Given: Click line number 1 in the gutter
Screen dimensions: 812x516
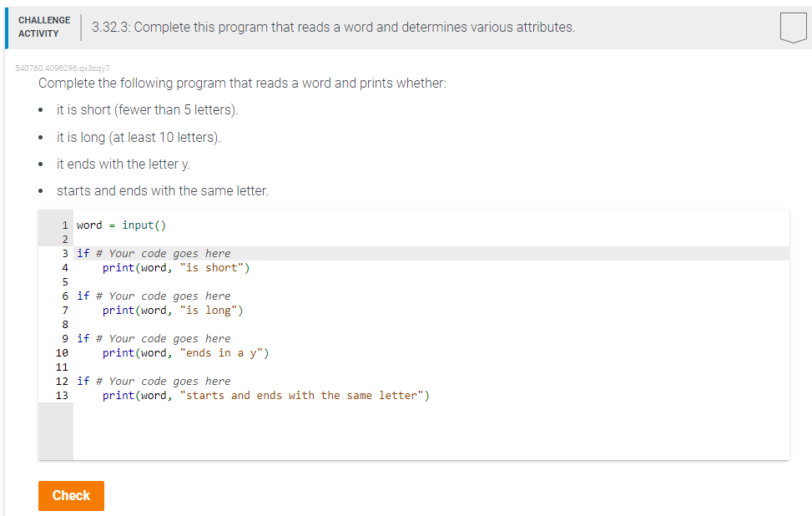Looking at the screenshot, I should [65, 225].
